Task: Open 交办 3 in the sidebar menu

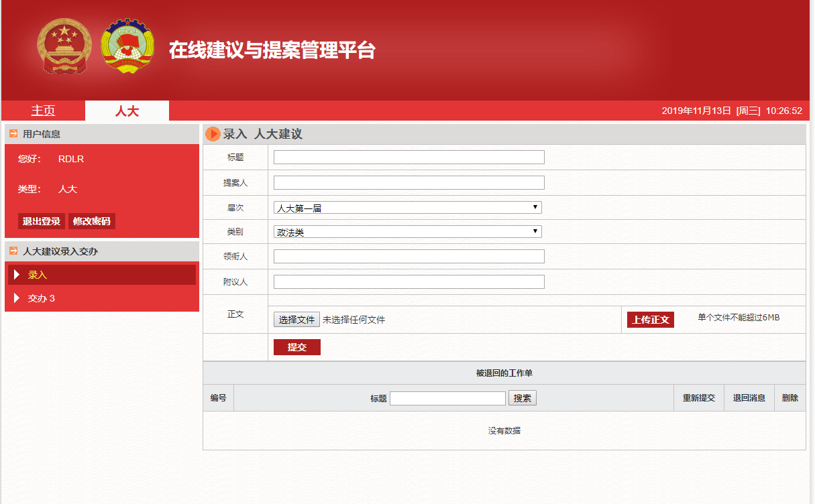Action: coord(102,298)
